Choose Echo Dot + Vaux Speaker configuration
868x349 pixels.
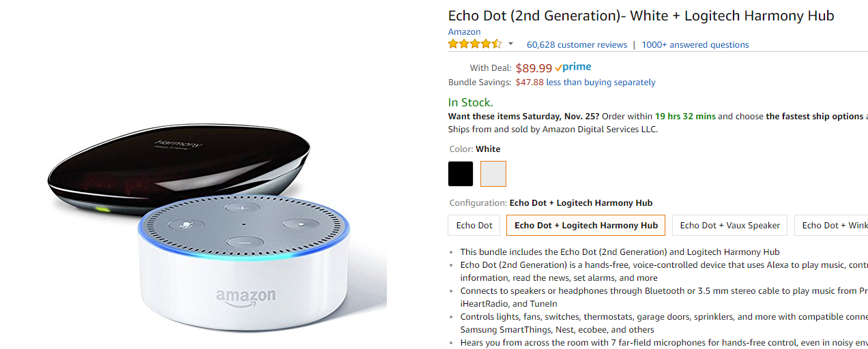click(729, 226)
